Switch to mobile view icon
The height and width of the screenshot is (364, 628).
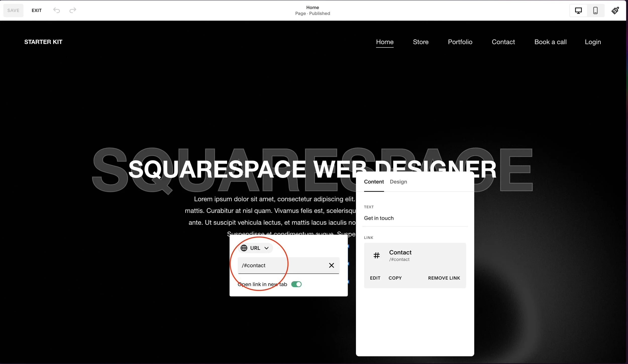point(595,11)
